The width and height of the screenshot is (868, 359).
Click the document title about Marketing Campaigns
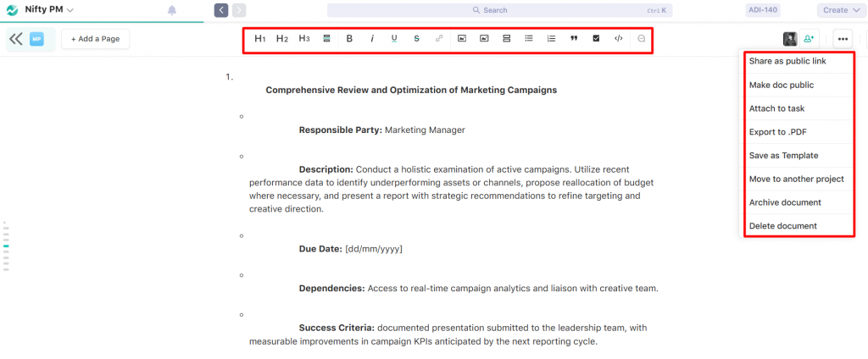(411, 90)
